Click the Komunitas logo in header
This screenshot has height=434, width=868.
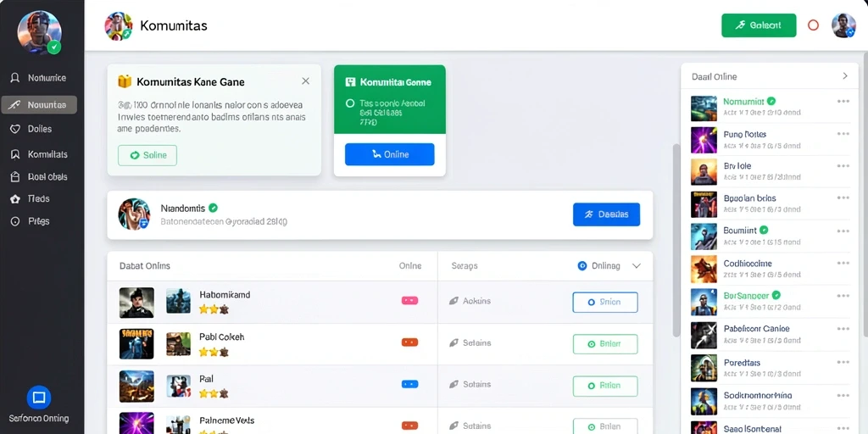pyautogui.click(x=119, y=26)
